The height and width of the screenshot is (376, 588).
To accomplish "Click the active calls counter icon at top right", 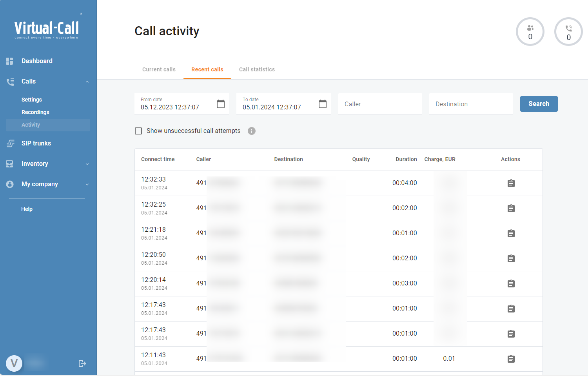I will pyautogui.click(x=568, y=31).
